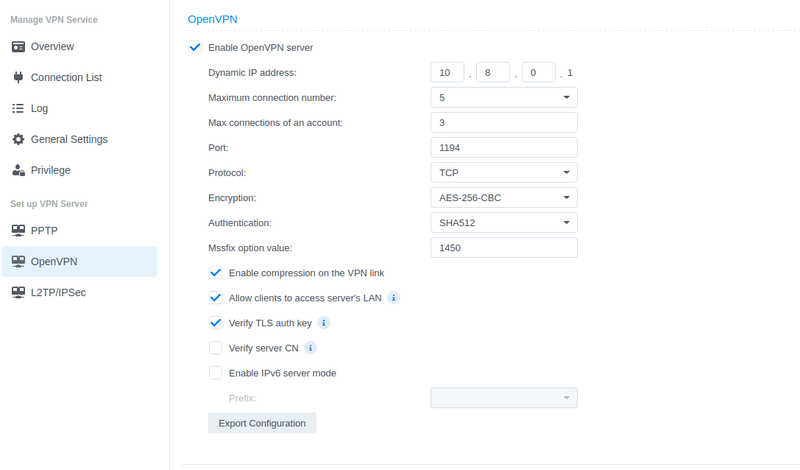The height and width of the screenshot is (470, 800).
Task: Open Connection List plug icon
Action: point(18,78)
